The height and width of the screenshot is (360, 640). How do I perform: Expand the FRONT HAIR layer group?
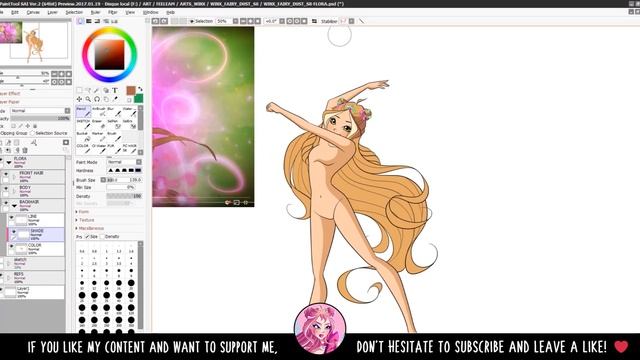tap(14, 177)
